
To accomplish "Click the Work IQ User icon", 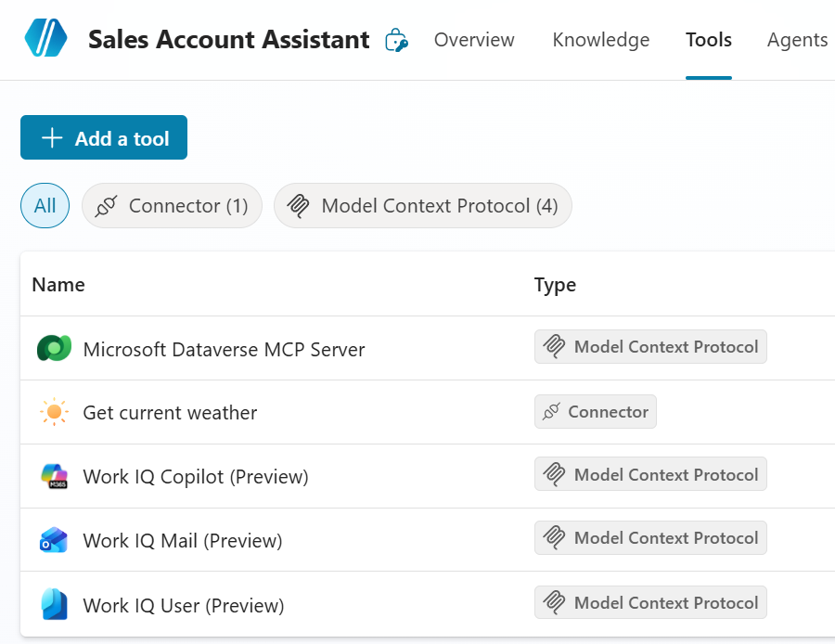I will click(x=55, y=604).
